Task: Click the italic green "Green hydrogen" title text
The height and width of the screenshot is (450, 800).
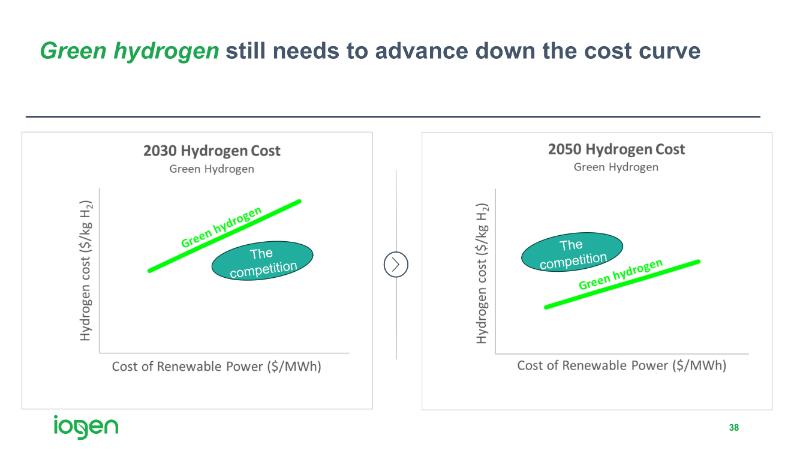Action: click(x=129, y=51)
